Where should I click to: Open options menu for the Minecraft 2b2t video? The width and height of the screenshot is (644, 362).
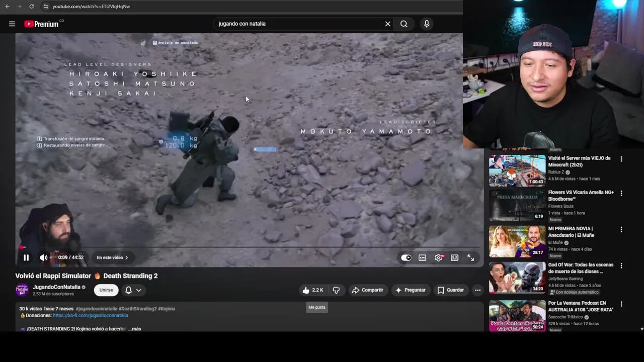tap(621, 159)
